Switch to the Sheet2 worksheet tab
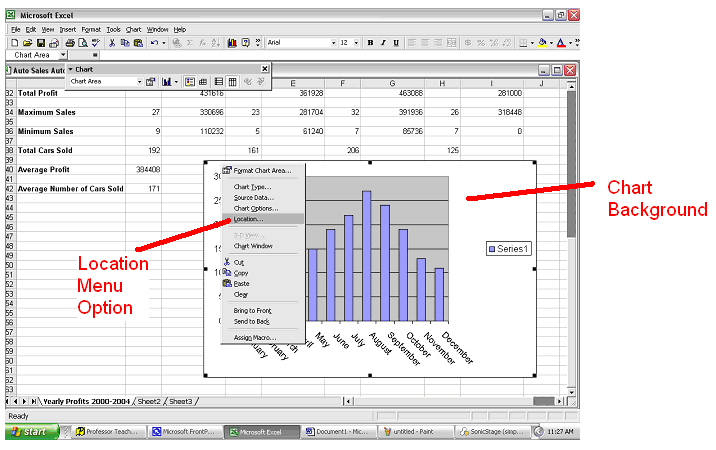Image resolution: width=716 pixels, height=450 pixels. 148,401
